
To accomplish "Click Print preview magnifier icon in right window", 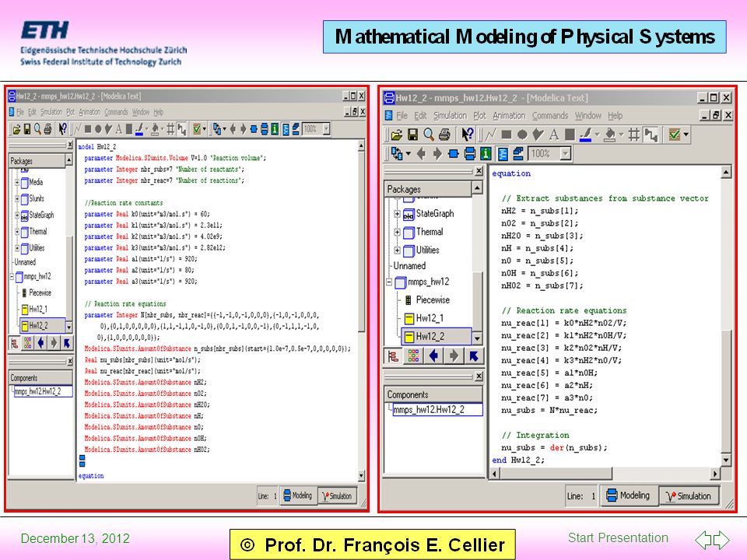I will (x=428, y=135).
